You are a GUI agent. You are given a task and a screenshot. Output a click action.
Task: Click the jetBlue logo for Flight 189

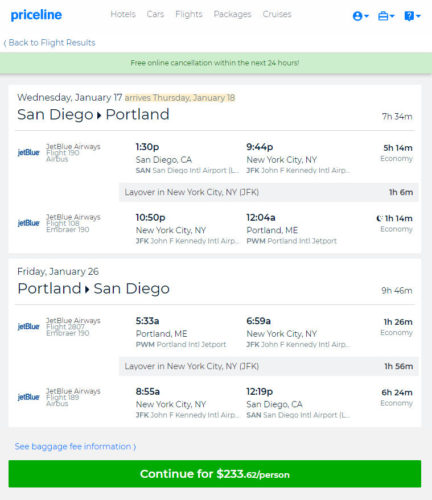pos(28,397)
